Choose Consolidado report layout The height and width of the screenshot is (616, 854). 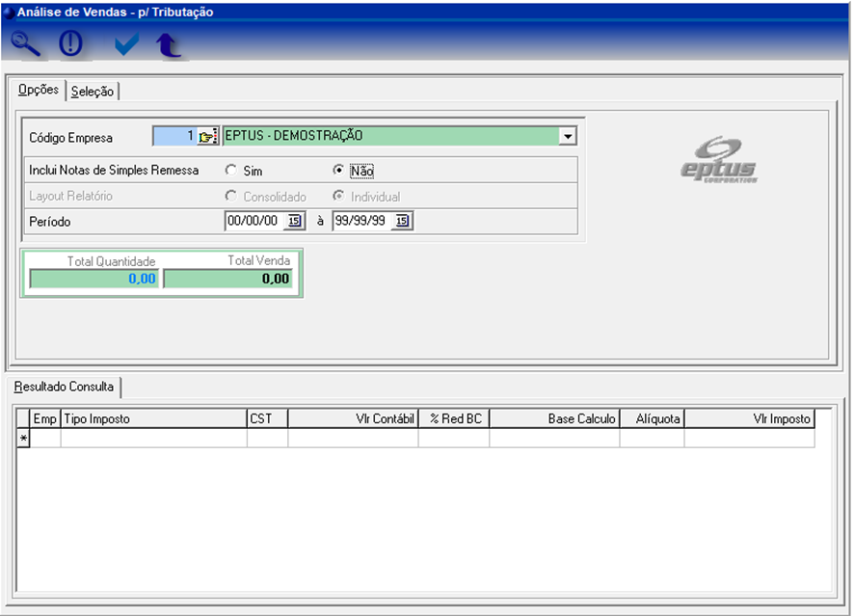[x=230, y=197]
